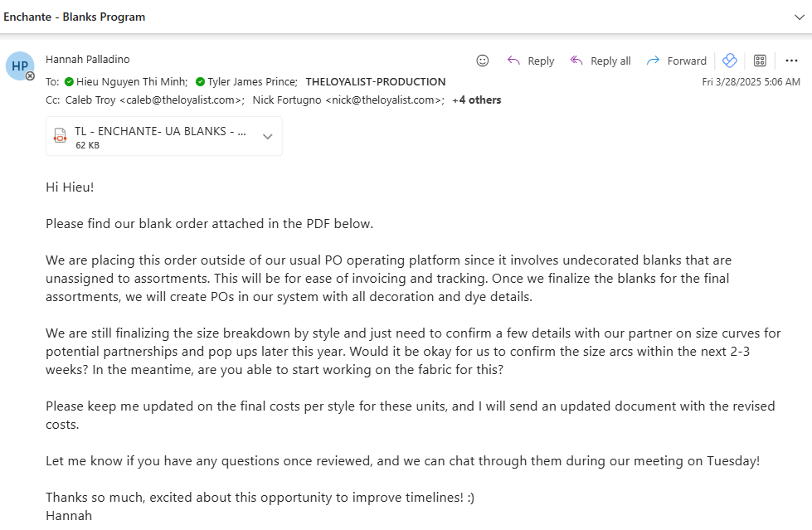Open the more actions ellipsis menu

[791, 61]
